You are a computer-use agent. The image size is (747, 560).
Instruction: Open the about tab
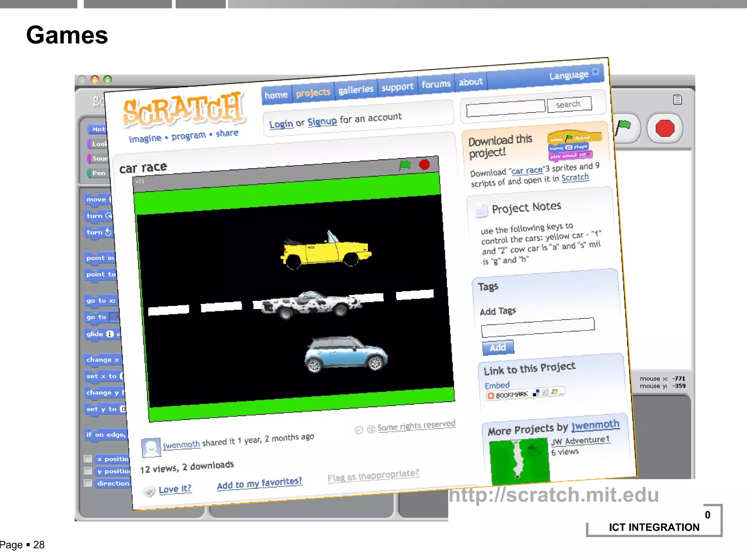click(x=471, y=82)
